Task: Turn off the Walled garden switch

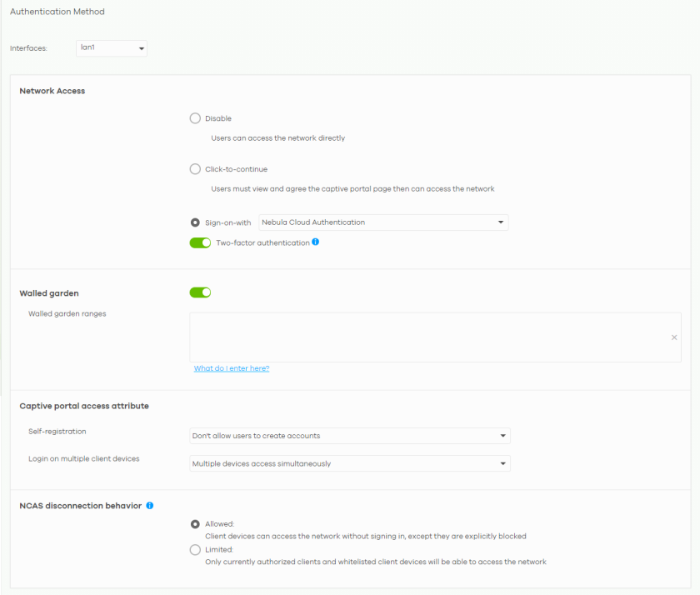Action: pos(200,292)
